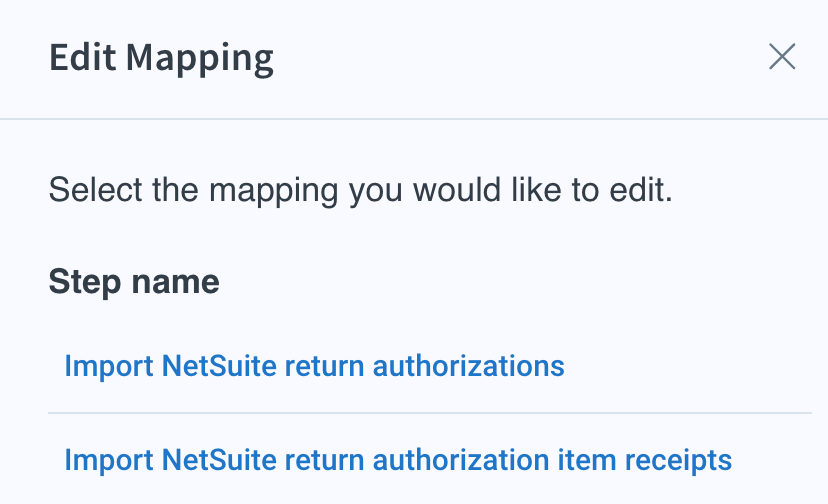This screenshot has width=828, height=504.
Task: Click 'NetSuite' in the first step name
Action: 219,366
